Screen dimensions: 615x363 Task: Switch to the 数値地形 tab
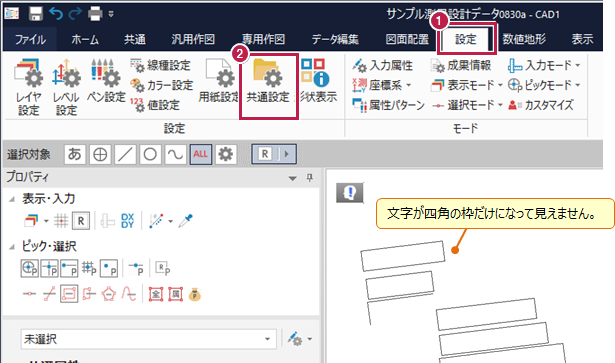pyautogui.click(x=524, y=40)
